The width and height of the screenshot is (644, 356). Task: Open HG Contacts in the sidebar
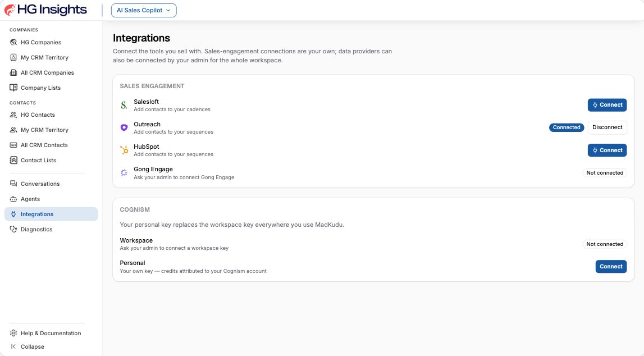click(x=51, y=115)
